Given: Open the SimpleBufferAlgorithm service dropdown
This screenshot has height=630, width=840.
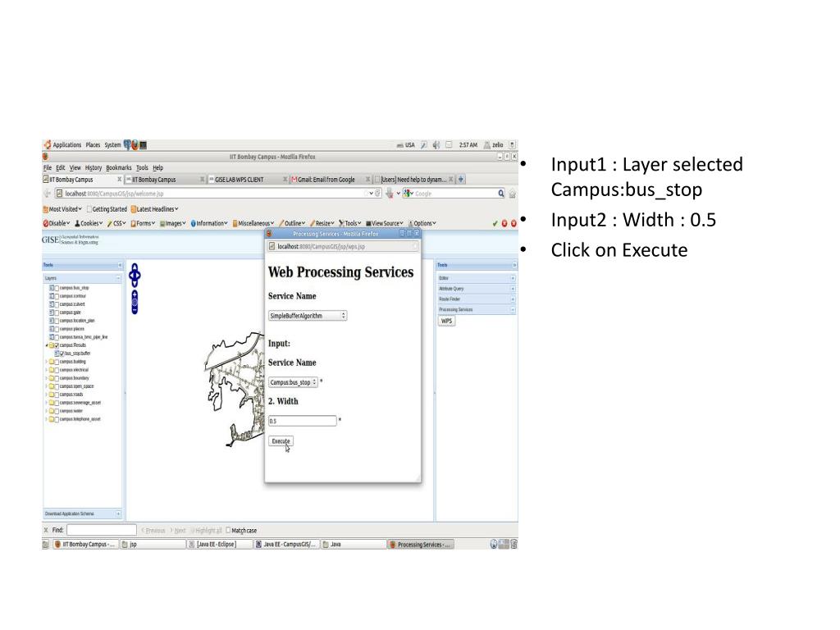Looking at the screenshot, I should tap(308, 316).
